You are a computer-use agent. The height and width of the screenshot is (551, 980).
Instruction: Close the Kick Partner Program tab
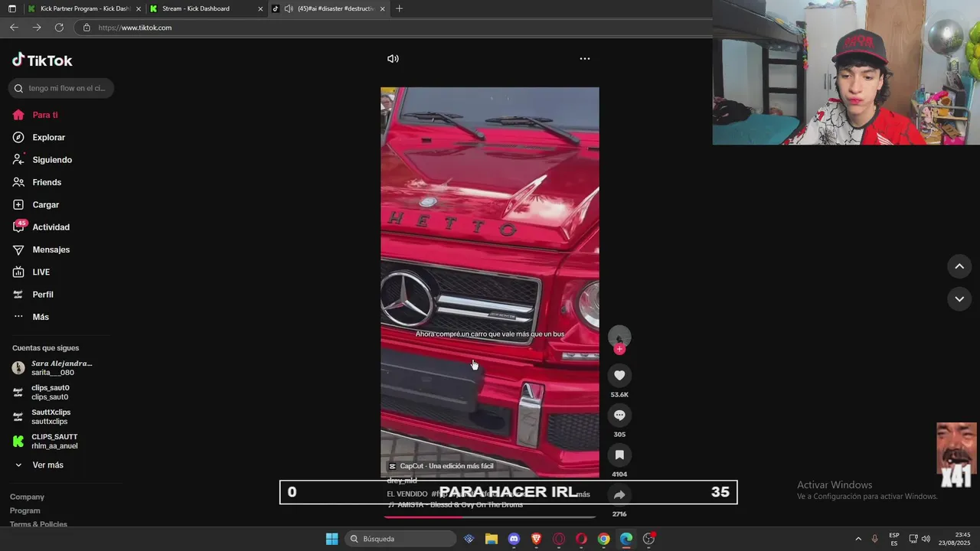139,9
